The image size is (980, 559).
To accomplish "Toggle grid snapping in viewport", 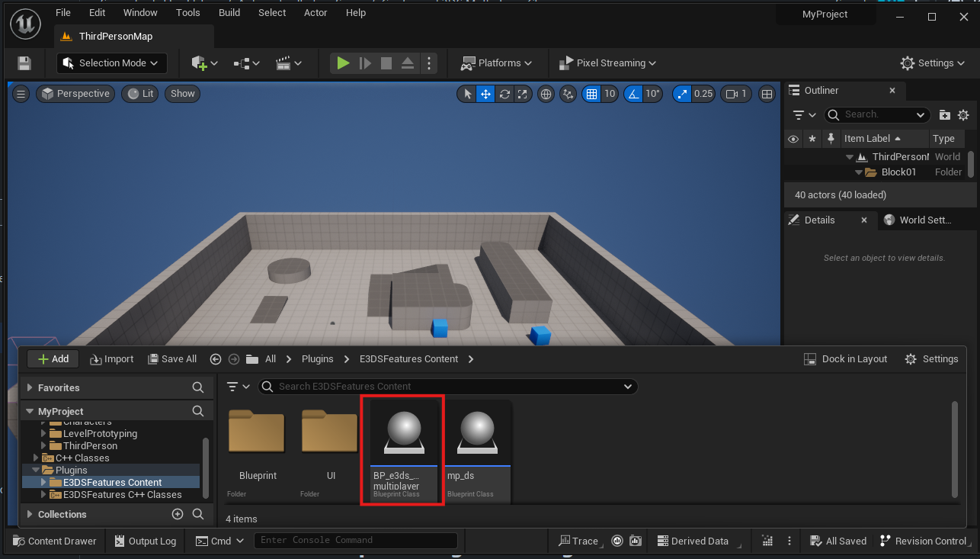I will click(591, 94).
